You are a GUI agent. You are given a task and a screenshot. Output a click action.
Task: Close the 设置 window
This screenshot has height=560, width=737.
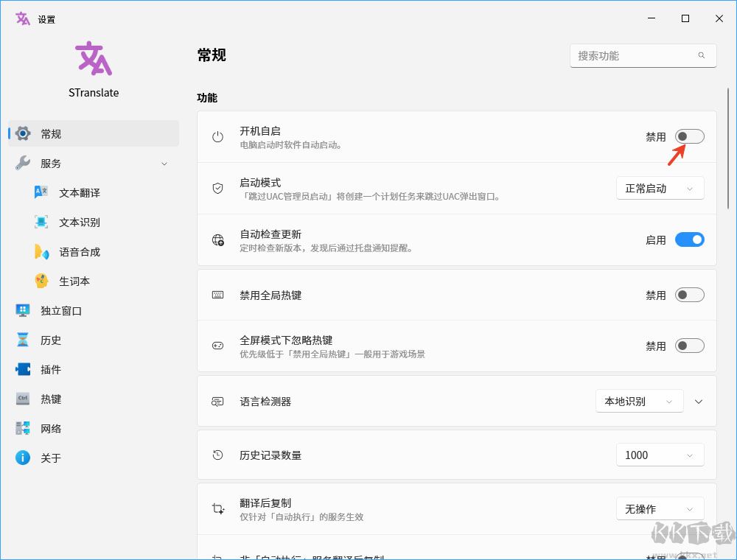pos(719,18)
